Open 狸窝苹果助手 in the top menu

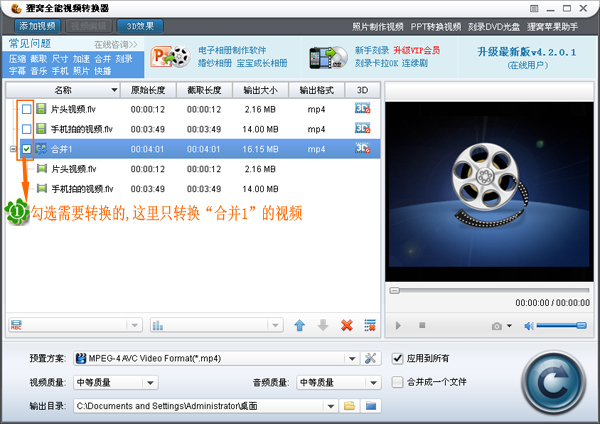tap(553, 27)
